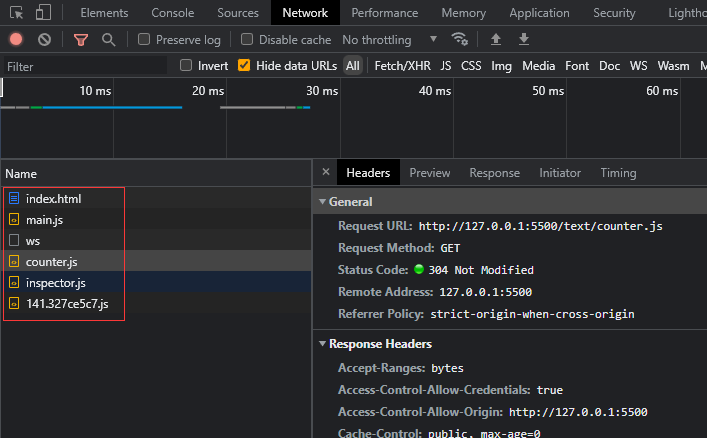This screenshot has width=707, height=438.
Task: Switch to the Response detail tab
Action: pyautogui.click(x=495, y=172)
